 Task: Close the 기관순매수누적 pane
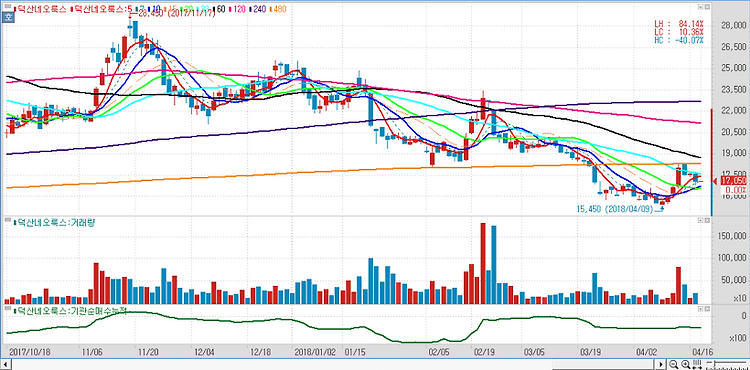tap(706, 309)
